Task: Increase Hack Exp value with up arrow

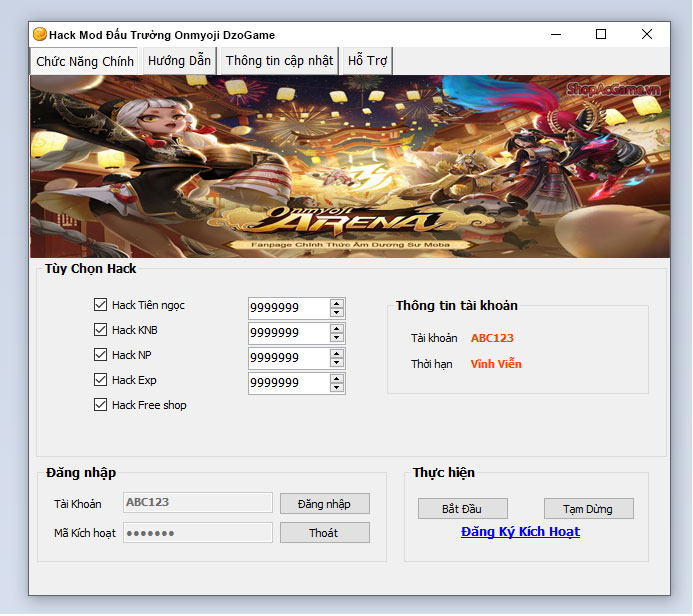Action: 337,379
